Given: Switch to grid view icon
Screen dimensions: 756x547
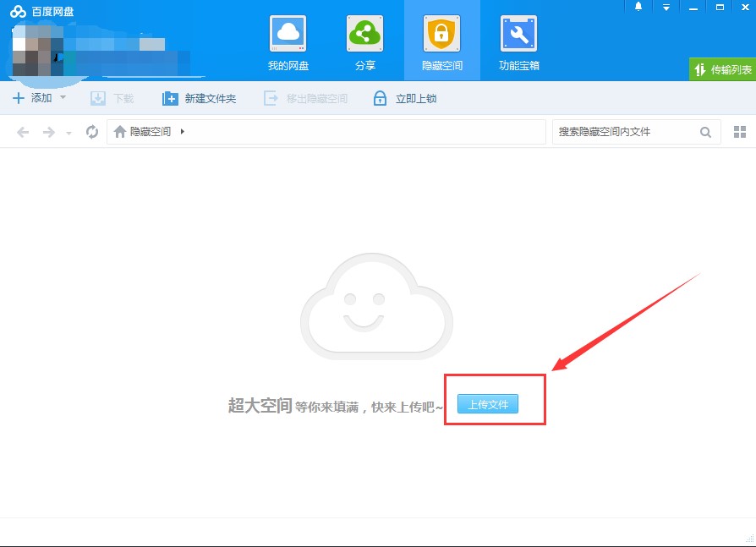Looking at the screenshot, I should coord(740,132).
